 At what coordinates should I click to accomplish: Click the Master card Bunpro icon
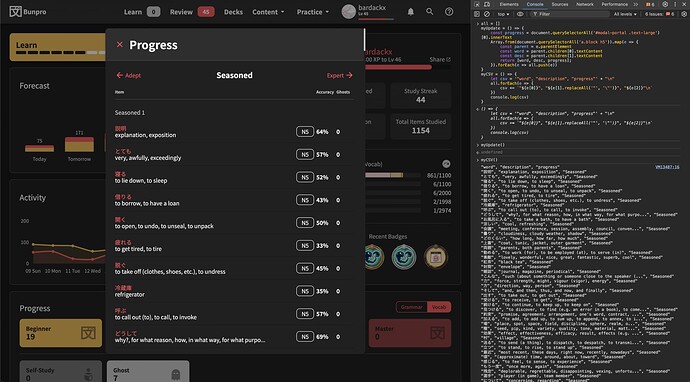437,333
